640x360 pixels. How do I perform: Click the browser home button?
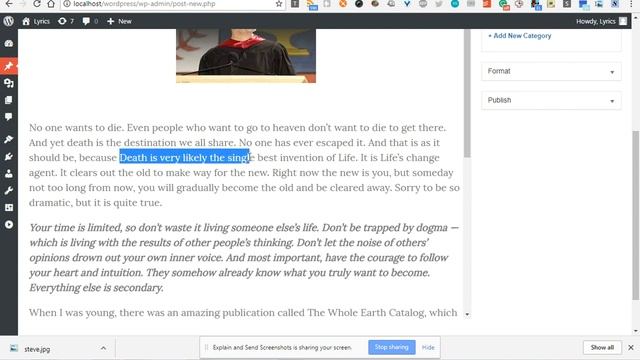click(51, 4)
